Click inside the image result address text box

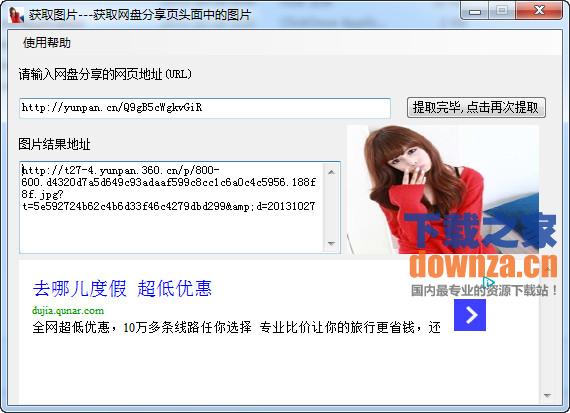pyautogui.click(x=172, y=207)
